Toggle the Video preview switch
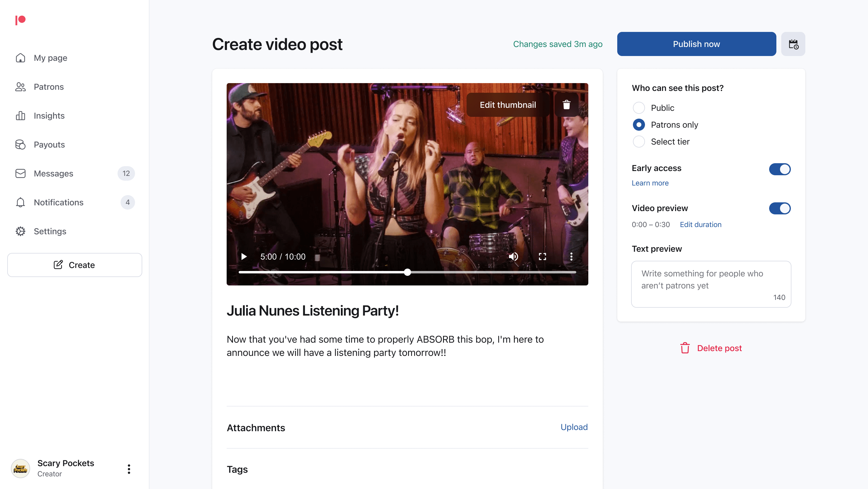Screen dimensions: 868x489 780,209
